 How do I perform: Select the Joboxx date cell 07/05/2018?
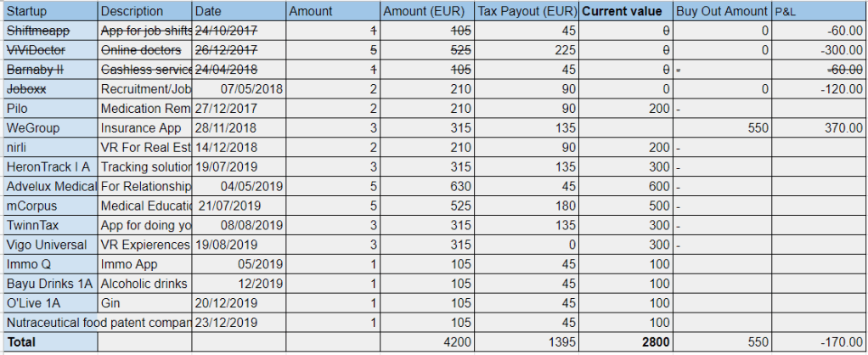tap(240, 88)
